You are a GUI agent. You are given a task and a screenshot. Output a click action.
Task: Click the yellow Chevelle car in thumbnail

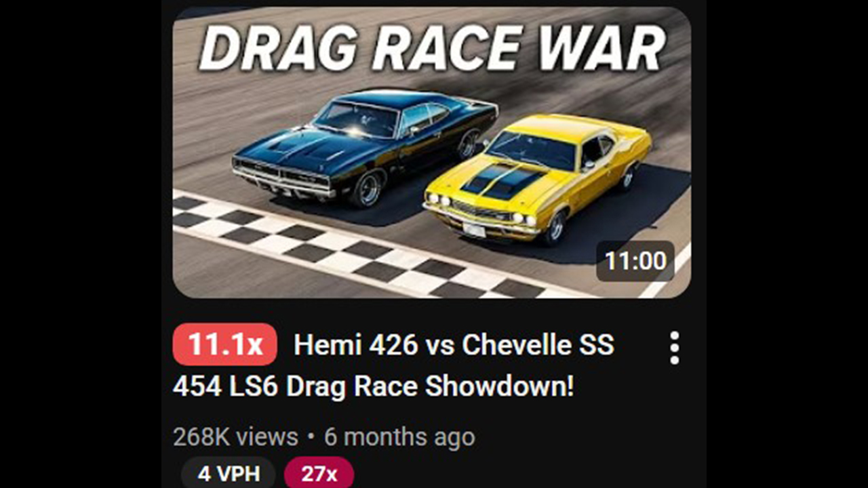coord(538,177)
